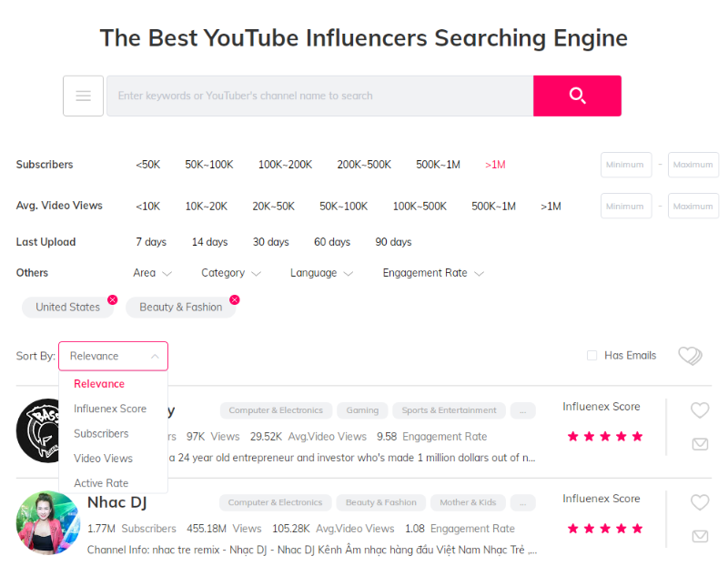Email the first channel via envelope icon
Screen dimensions: 728x566
tap(699, 444)
